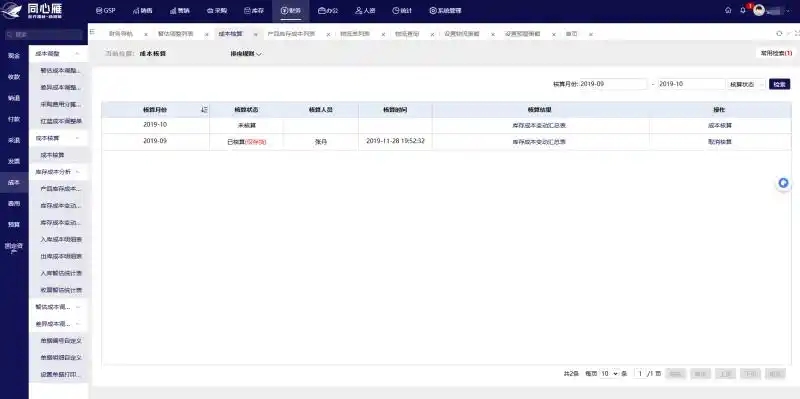Open the 系统管理 menu in top navigation
This screenshot has height=399, width=800.
pos(445,11)
